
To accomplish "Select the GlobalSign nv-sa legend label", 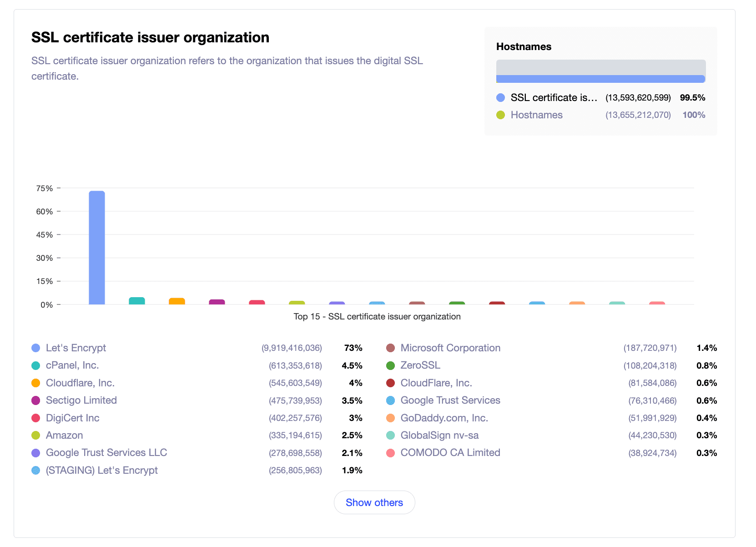I will pyautogui.click(x=439, y=436).
